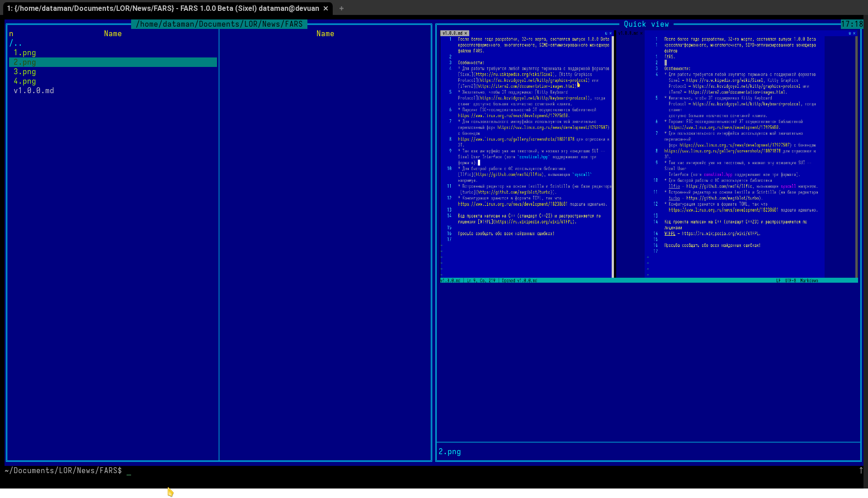Open a new terminal tab with plus
Image resolution: width=868 pixels, height=498 pixels.
pos(341,9)
